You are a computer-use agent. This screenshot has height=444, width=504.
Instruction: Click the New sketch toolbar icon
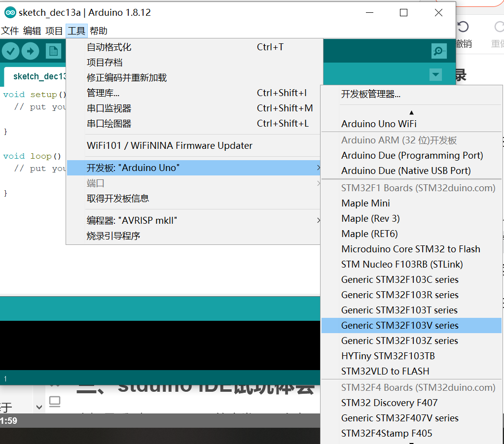click(x=53, y=51)
